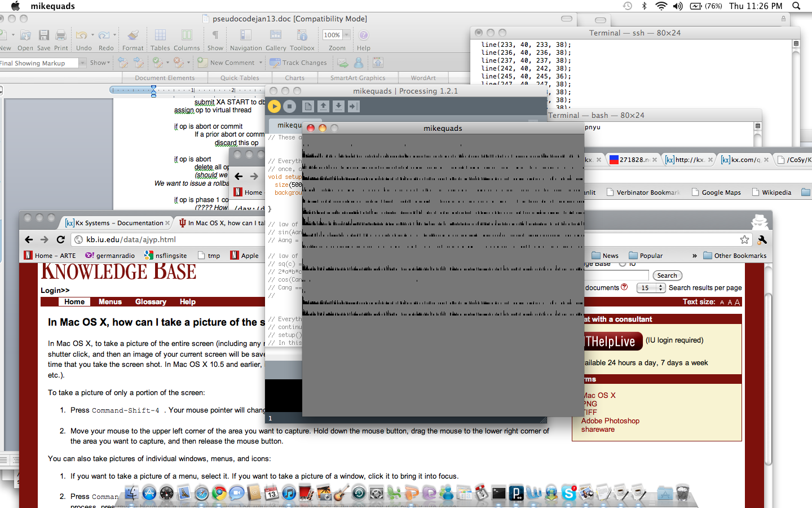812x508 pixels.
Task: Open the Glossary menu in Knowledge Base
Action: point(151,302)
